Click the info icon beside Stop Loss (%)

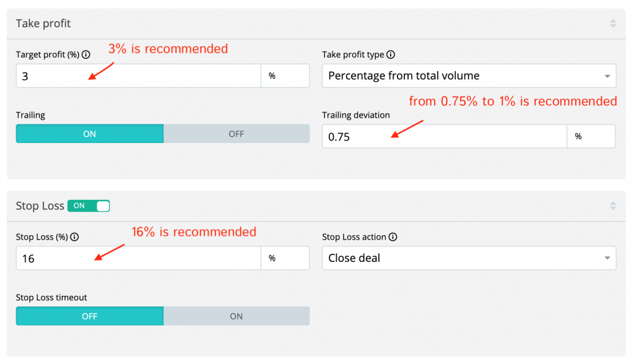pos(74,237)
